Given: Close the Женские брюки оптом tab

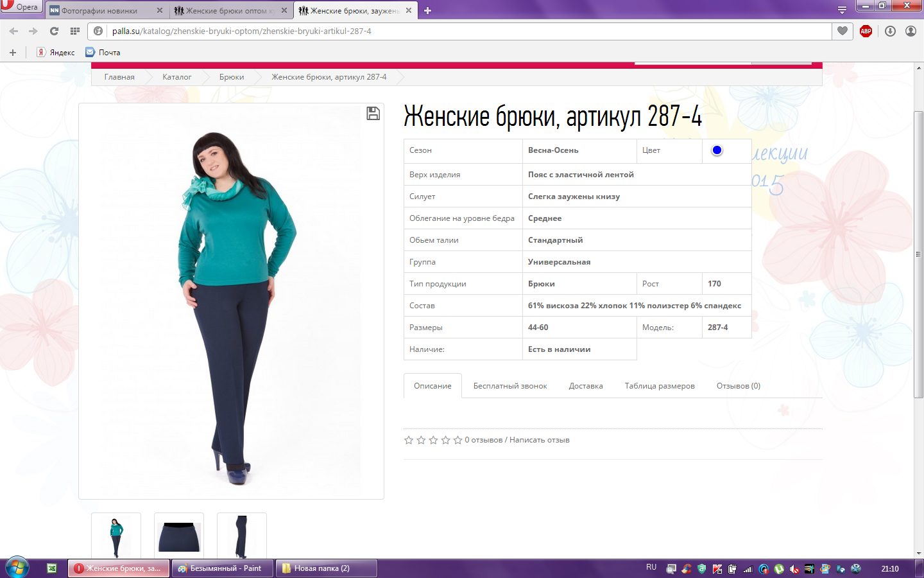Looking at the screenshot, I should pos(284,11).
